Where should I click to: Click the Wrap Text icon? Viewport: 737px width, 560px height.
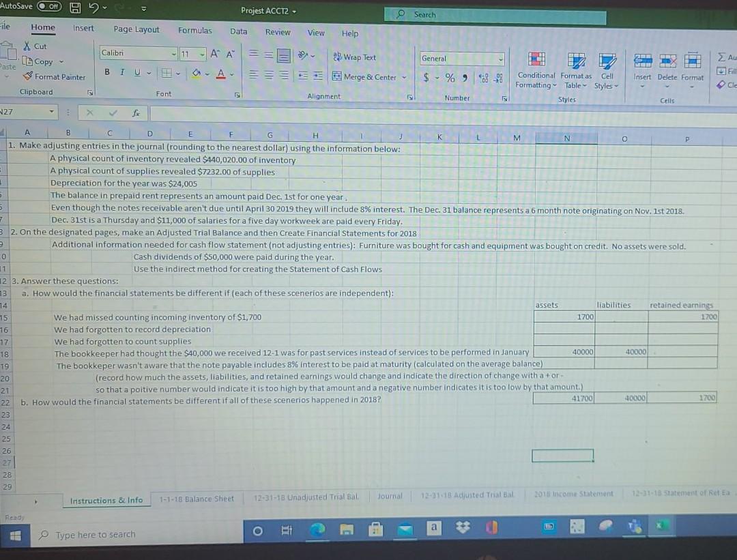(338, 57)
